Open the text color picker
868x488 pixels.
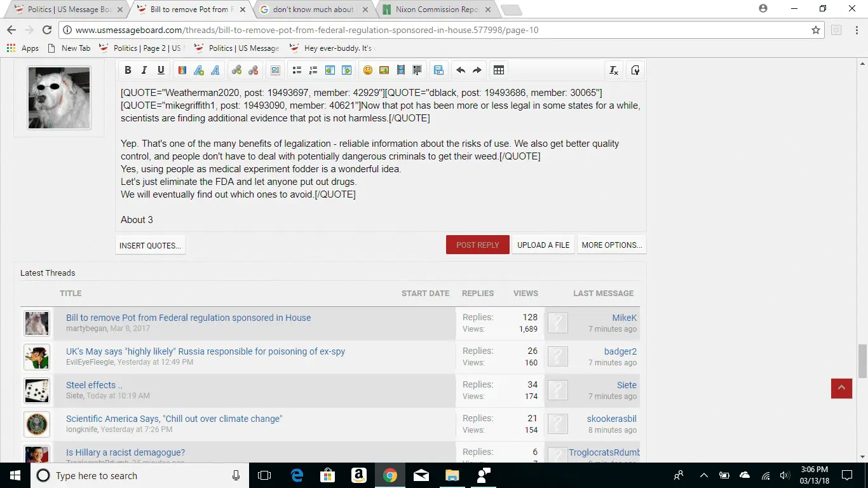click(x=182, y=71)
